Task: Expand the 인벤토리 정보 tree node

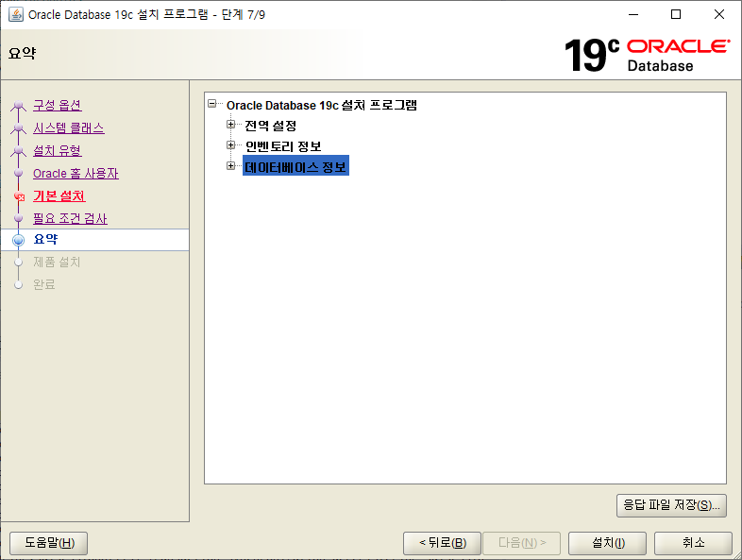Action: point(231,144)
